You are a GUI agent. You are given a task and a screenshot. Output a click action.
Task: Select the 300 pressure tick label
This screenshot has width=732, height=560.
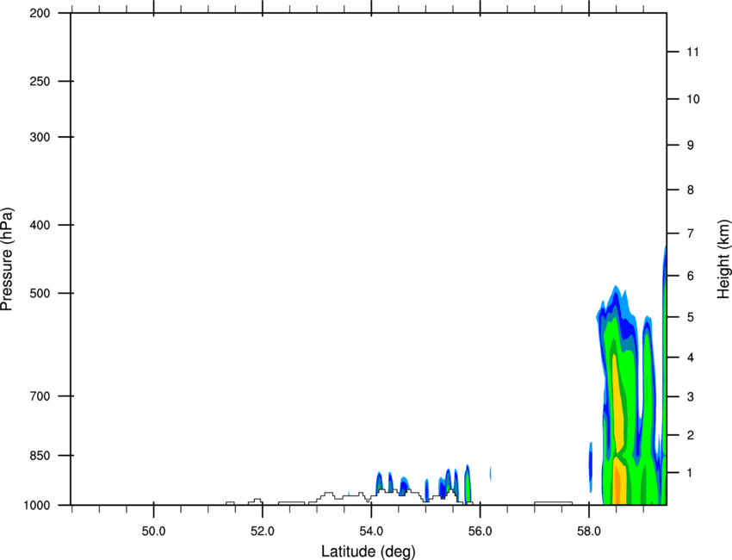[x=40, y=137]
